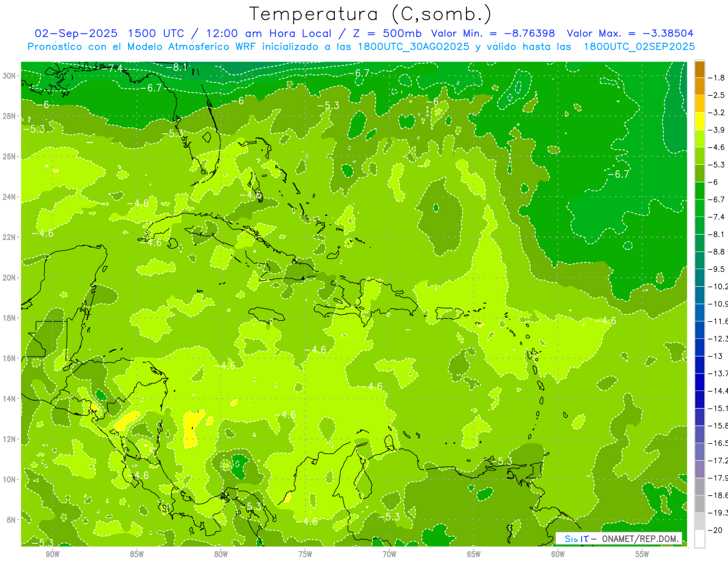Image resolution: width=728 pixels, height=562 pixels.
Task: Click the "85W" longitude axis label
Action: coord(136,554)
